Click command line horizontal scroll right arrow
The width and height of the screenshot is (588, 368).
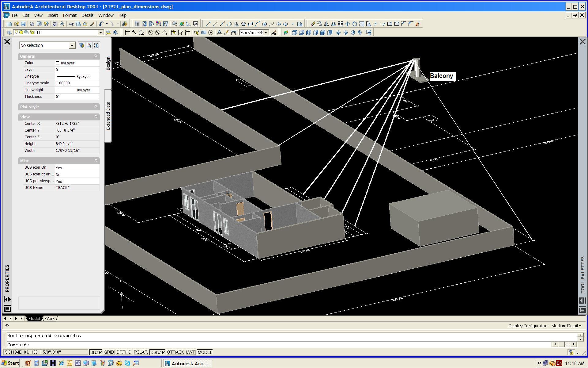tap(574, 344)
